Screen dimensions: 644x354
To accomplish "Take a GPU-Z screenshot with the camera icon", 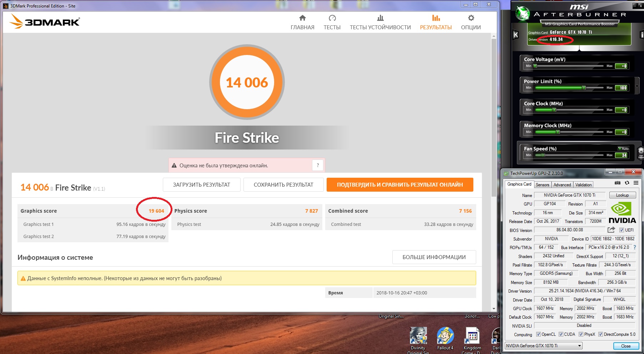I will click(618, 183).
